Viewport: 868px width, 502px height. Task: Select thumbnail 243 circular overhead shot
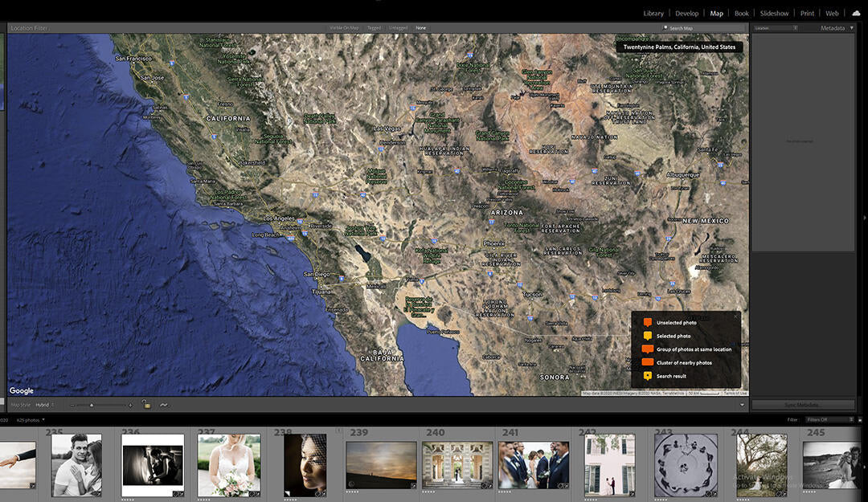point(686,466)
